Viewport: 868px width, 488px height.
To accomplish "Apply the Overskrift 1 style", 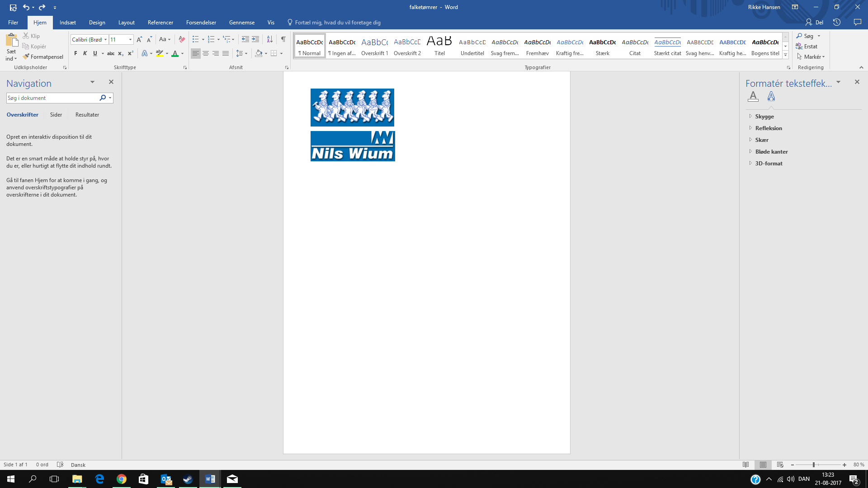I will pyautogui.click(x=375, y=46).
